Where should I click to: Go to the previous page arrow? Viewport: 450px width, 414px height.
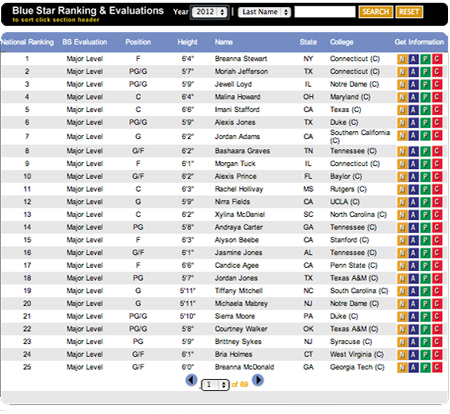pyautogui.click(x=191, y=380)
